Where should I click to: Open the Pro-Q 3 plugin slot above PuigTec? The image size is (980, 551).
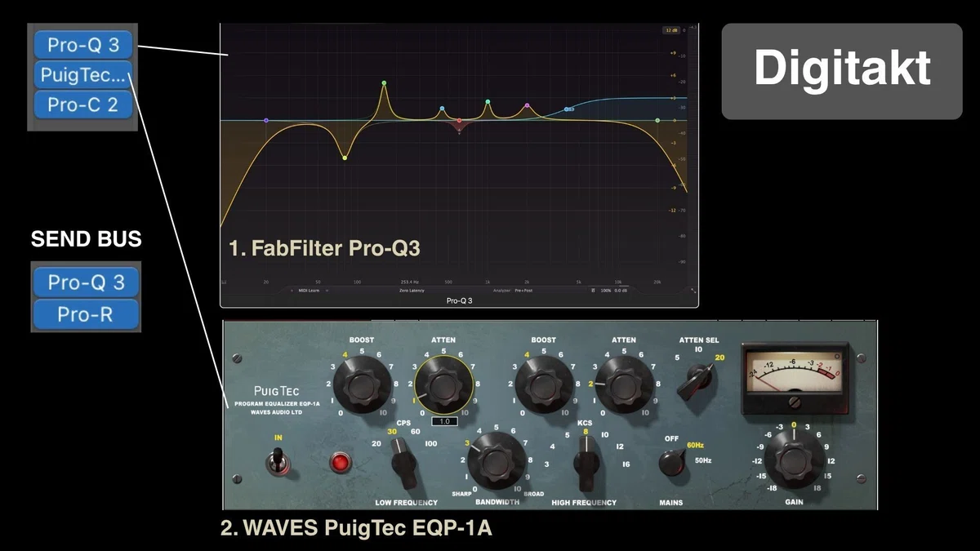pyautogui.click(x=83, y=45)
